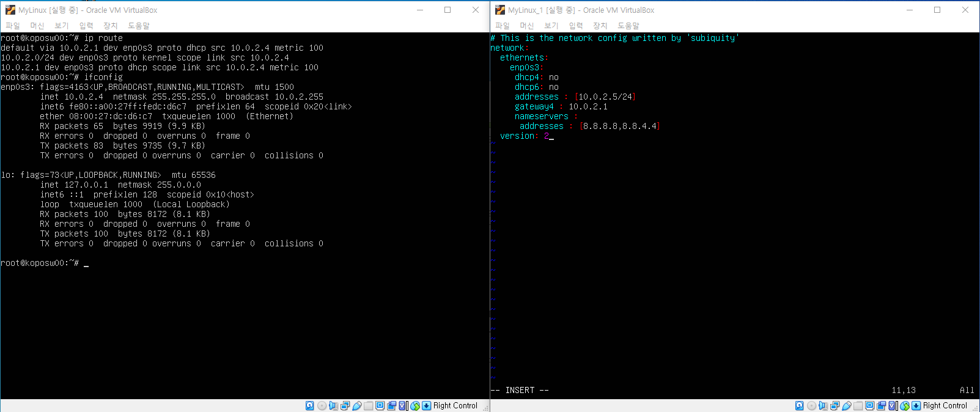Click optical disc indicator in MyLinux_1 window
Screen dimensions: 980x412
(812, 405)
